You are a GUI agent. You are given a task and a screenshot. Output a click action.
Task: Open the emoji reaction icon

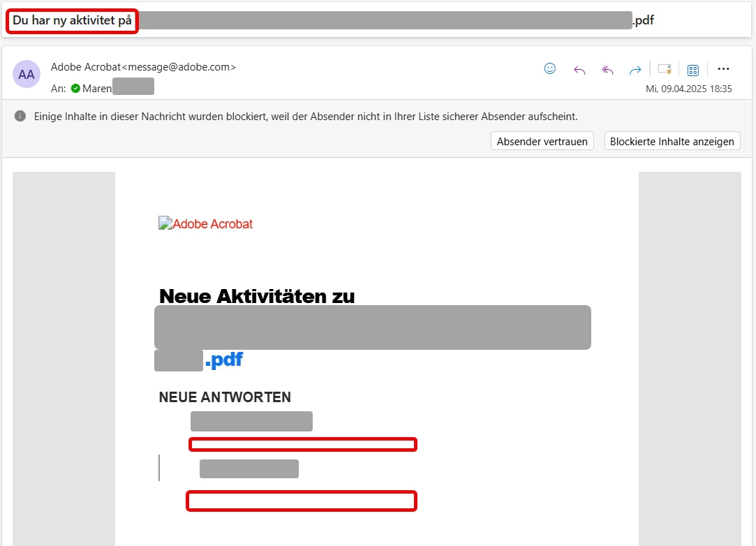tap(549, 69)
